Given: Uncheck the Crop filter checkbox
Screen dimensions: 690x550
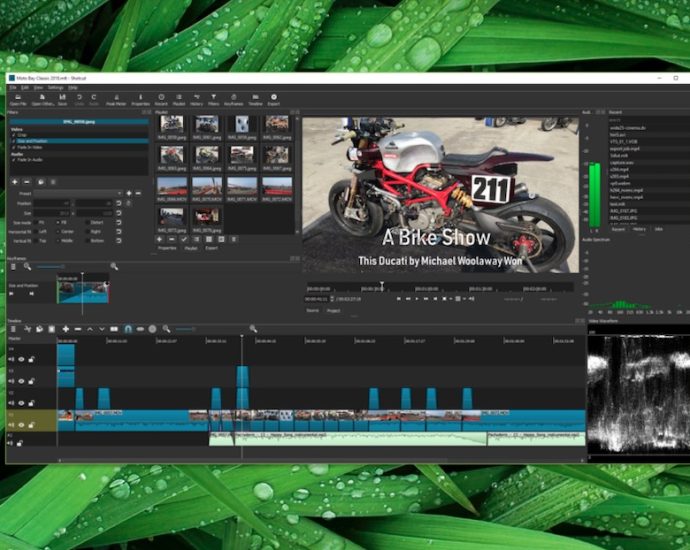Looking at the screenshot, I should (14, 135).
